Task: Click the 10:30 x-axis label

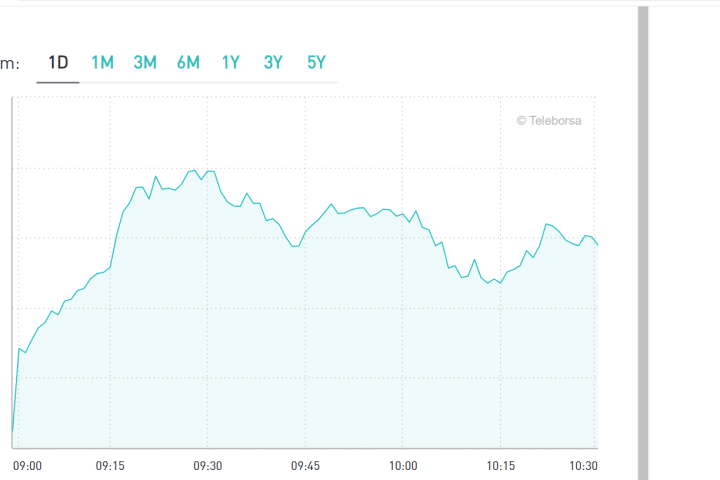Action: [x=583, y=466]
